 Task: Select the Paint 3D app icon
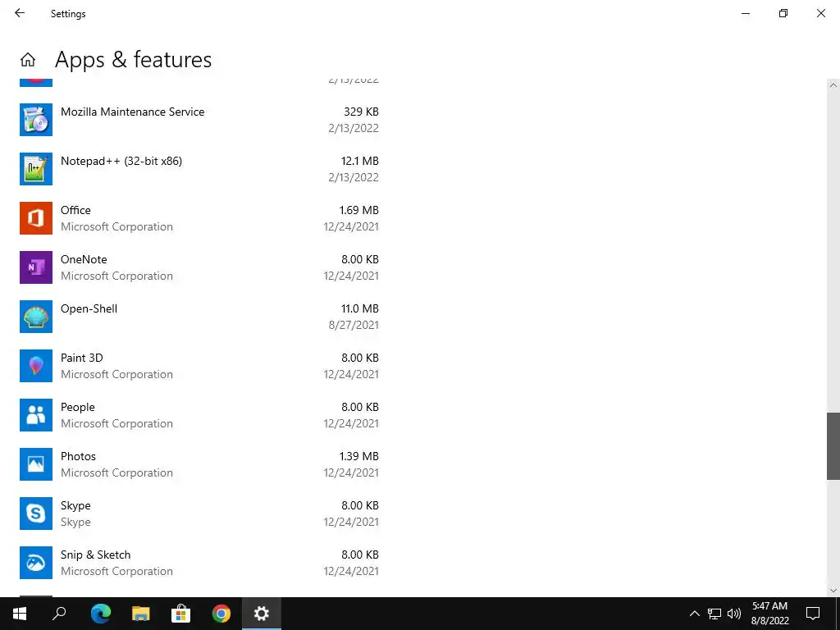(x=36, y=366)
